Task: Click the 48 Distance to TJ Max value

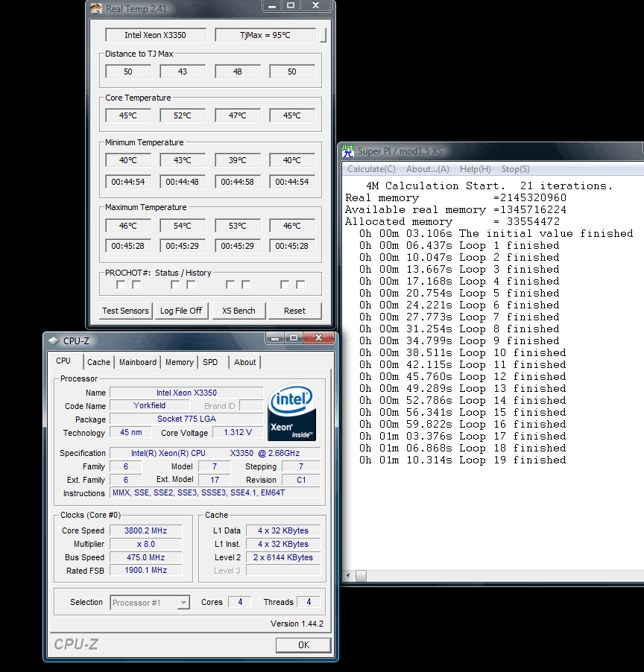Action: pos(238,72)
